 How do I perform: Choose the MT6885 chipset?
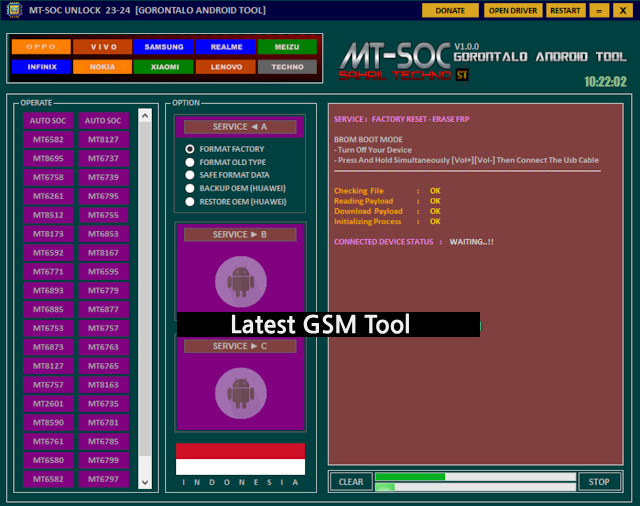click(x=48, y=309)
